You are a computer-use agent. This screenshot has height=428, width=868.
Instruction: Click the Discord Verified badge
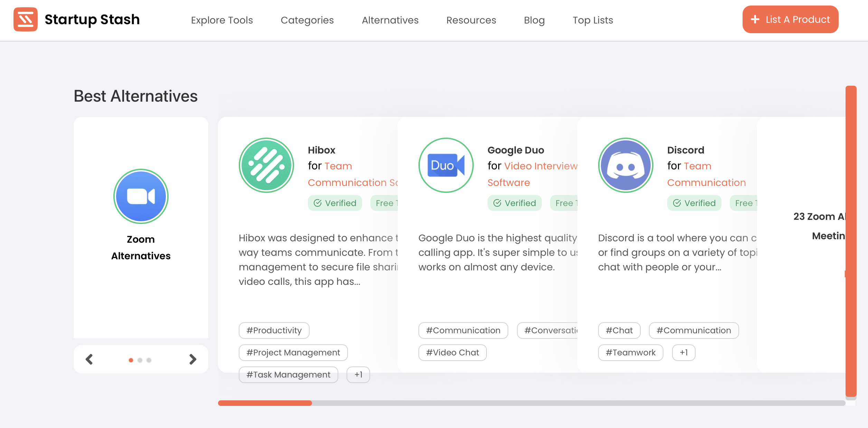coord(694,203)
